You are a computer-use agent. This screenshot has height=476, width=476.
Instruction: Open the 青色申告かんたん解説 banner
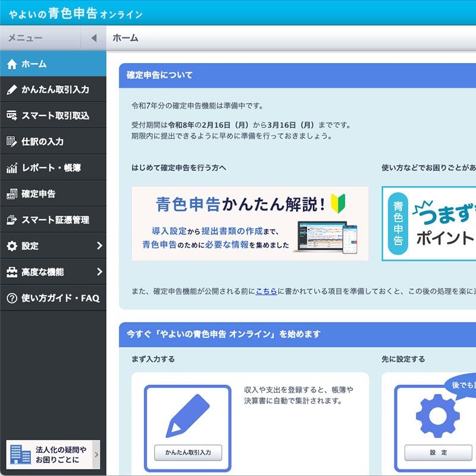tap(250, 224)
